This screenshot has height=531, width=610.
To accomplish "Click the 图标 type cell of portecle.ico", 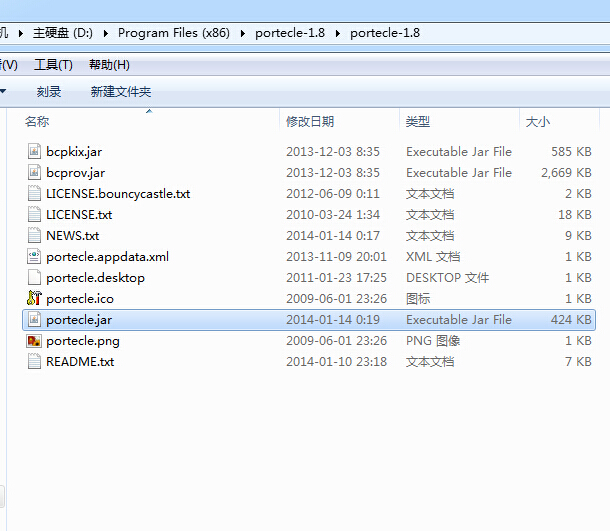I will tap(418, 299).
